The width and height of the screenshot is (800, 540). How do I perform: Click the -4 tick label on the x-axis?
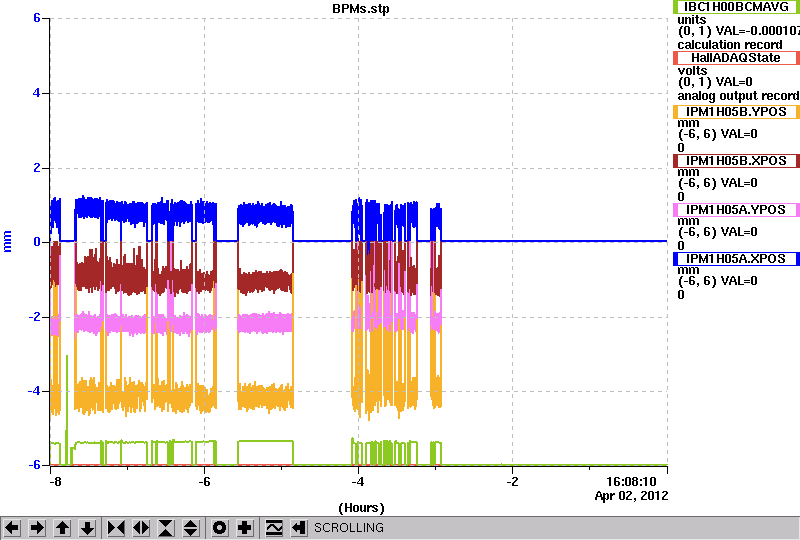point(358,482)
